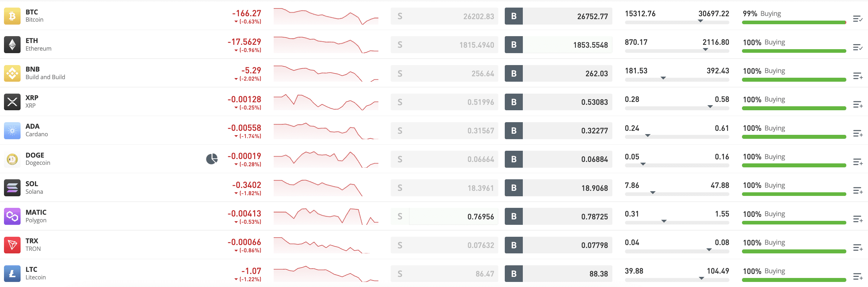Open the Bitcoin name link
Screen dimensions: 868x287
(x=34, y=20)
